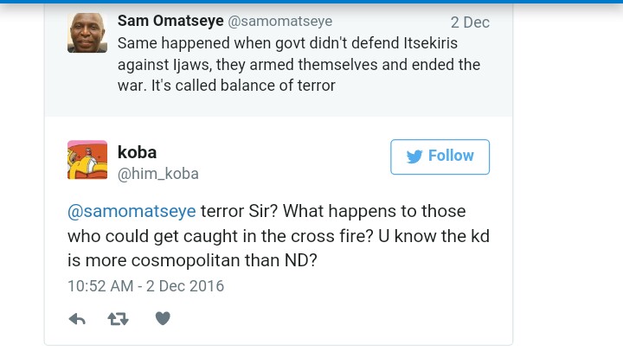Click the reply arrow icon

coord(77,319)
